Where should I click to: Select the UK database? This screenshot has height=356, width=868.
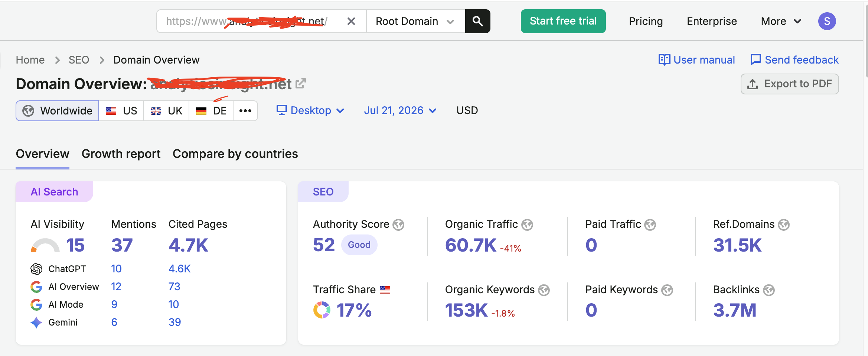pyautogui.click(x=166, y=111)
